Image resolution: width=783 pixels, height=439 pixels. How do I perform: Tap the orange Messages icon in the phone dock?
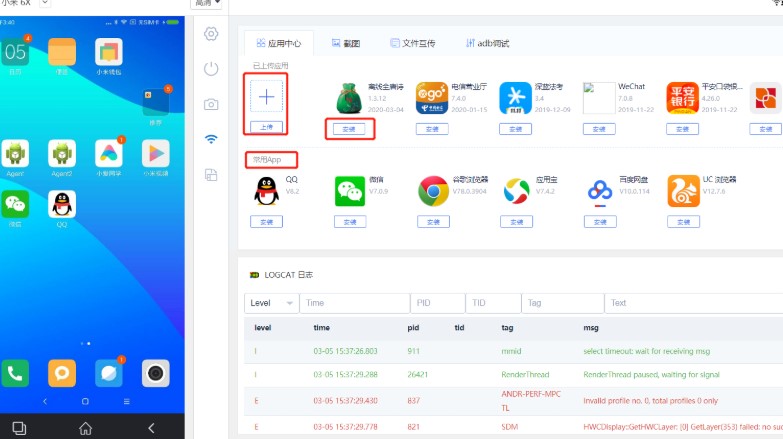pos(62,373)
